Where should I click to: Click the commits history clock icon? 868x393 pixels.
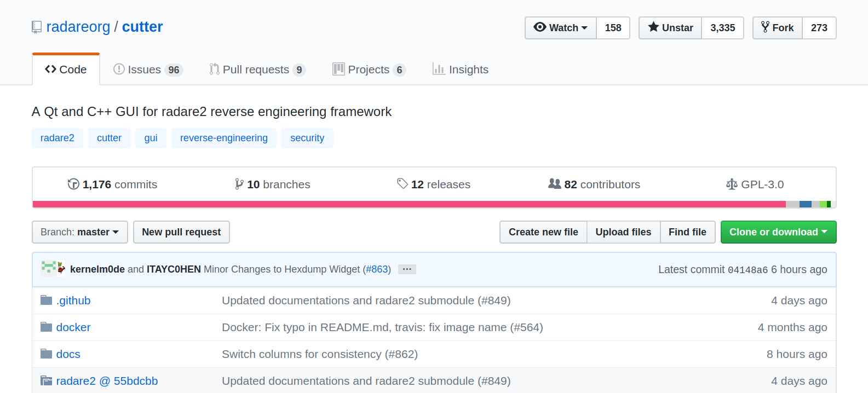pos(73,184)
